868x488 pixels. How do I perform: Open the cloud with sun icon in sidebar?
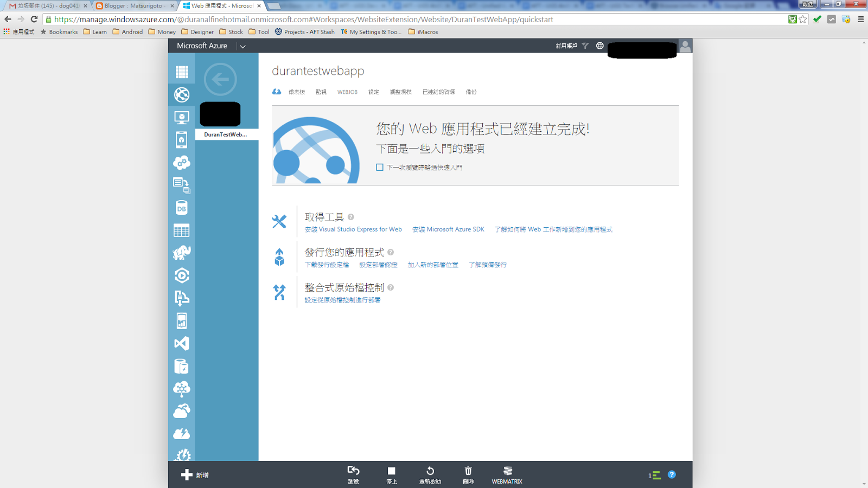(x=182, y=412)
